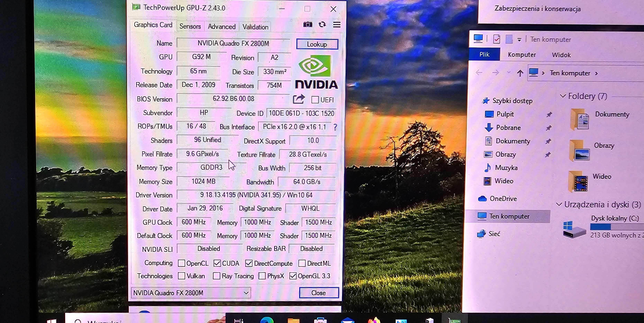Open Microsoft Edge from the taskbar
644x323 pixels.
coord(267,320)
